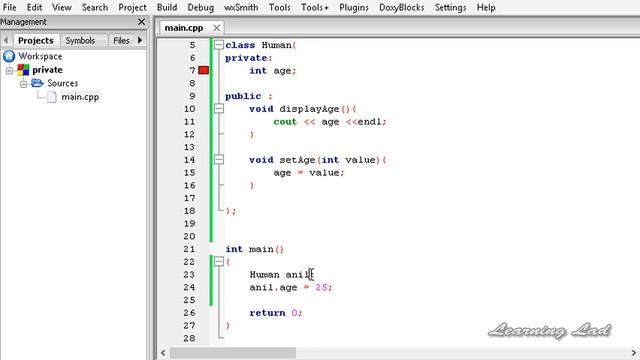640x360 pixels.
Task: Click the Sources folder icon
Action: [37, 83]
